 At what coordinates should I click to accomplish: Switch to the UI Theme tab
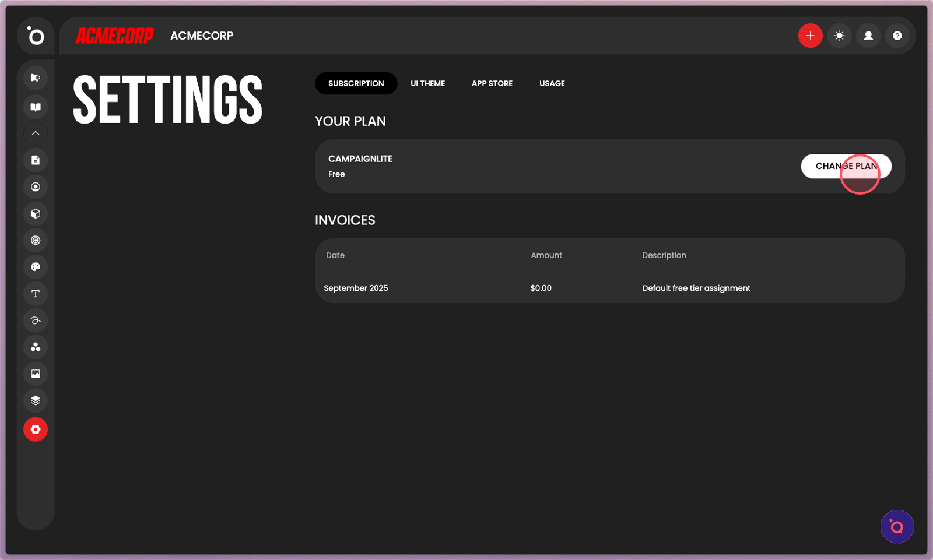pyautogui.click(x=427, y=83)
